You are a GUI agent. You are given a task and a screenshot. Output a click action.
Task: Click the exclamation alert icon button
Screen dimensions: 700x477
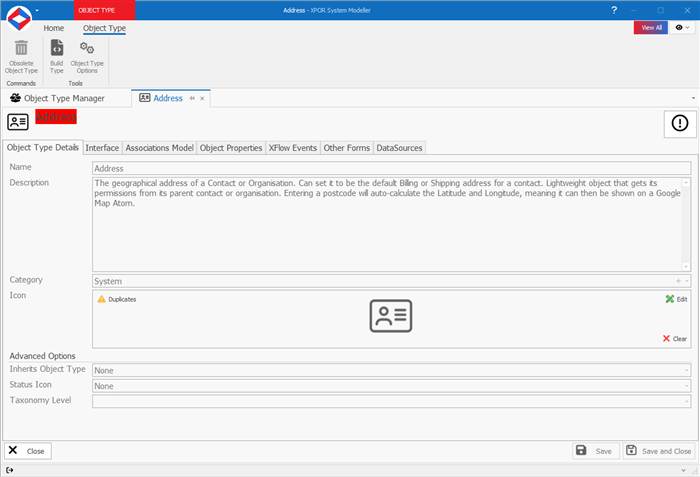(x=680, y=123)
